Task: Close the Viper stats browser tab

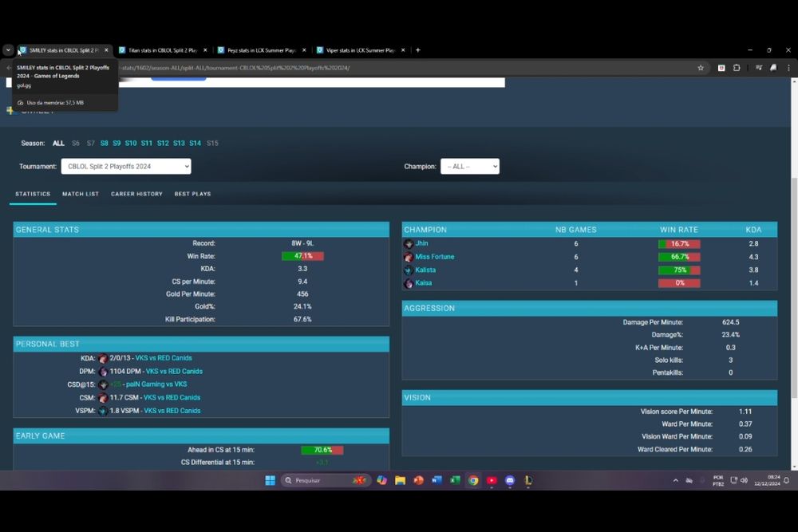Action: [403, 50]
